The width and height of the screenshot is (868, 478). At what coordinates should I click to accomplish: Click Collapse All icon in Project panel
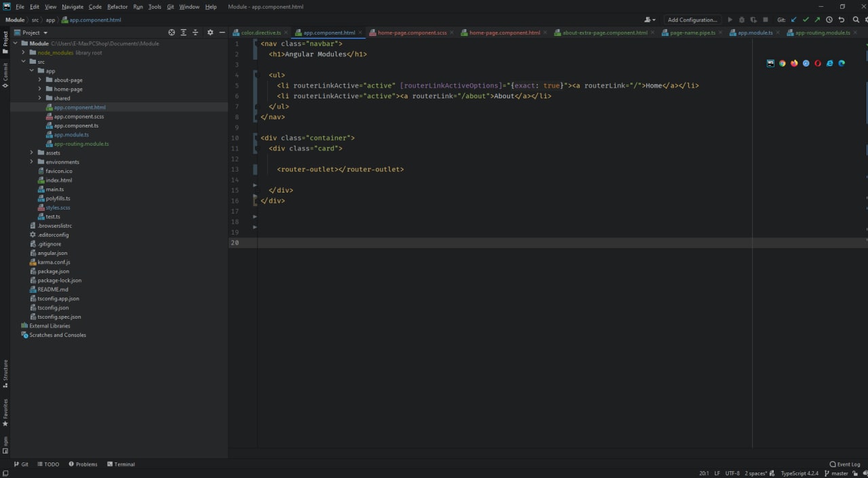point(195,33)
